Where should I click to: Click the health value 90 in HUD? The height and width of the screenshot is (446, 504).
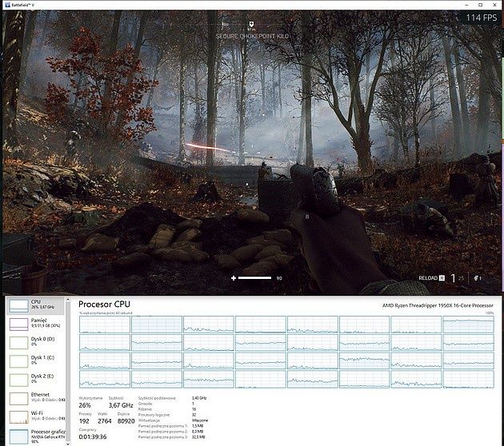coord(279,278)
